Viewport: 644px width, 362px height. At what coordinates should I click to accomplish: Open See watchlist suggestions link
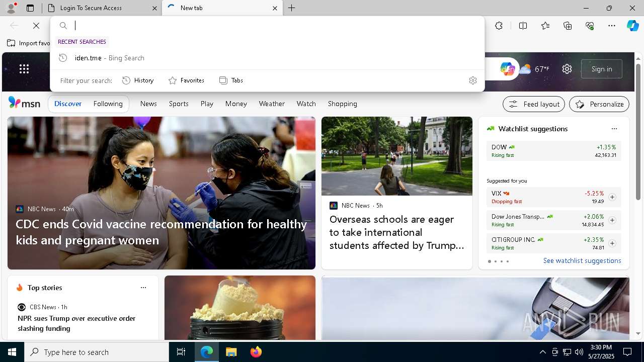click(x=582, y=260)
